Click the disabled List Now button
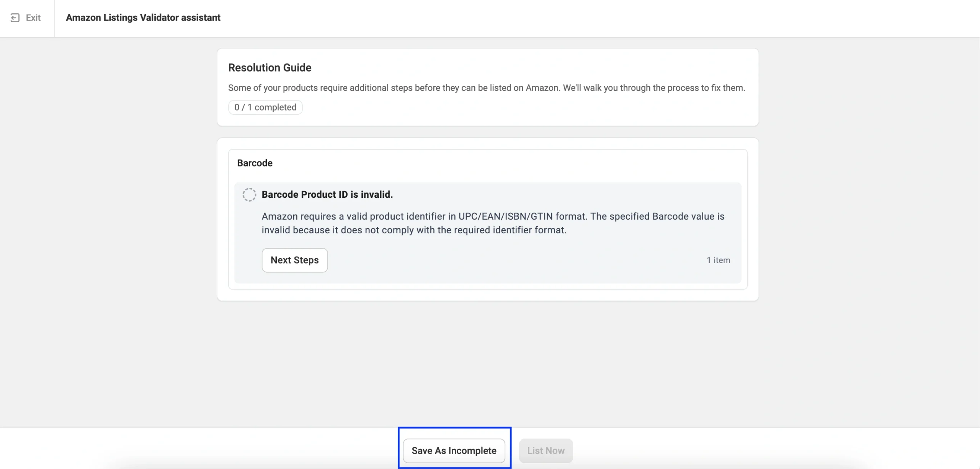This screenshot has width=980, height=469. tap(546, 451)
